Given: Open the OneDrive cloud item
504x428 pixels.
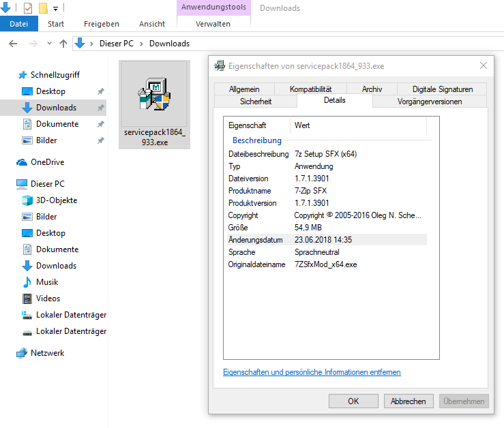Looking at the screenshot, I should (46, 162).
